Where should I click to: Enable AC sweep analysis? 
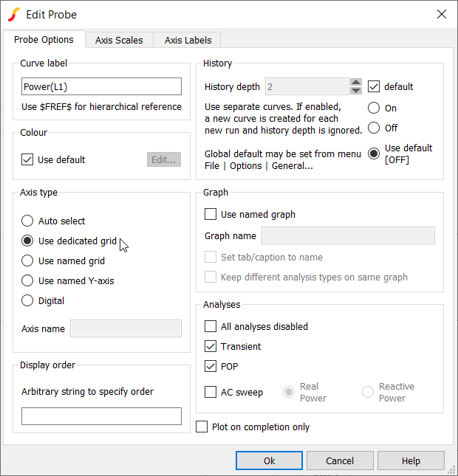(211, 392)
